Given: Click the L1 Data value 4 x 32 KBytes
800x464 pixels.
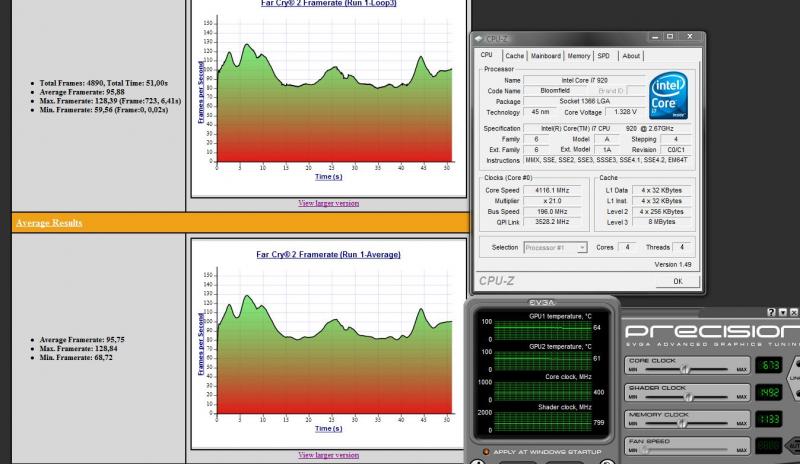Looking at the screenshot, I should pyautogui.click(x=662, y=190).
